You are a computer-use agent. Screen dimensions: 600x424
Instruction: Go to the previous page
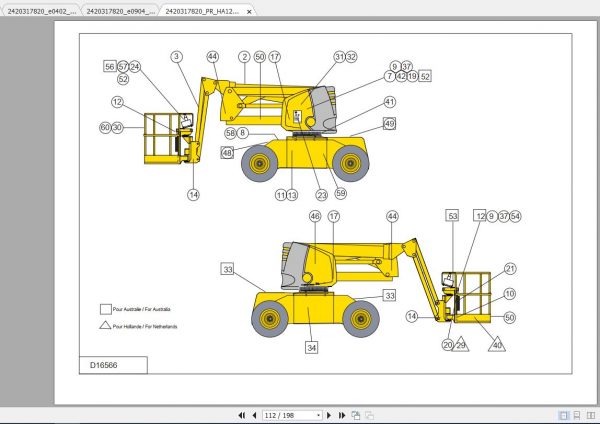(x=254, y=415)
